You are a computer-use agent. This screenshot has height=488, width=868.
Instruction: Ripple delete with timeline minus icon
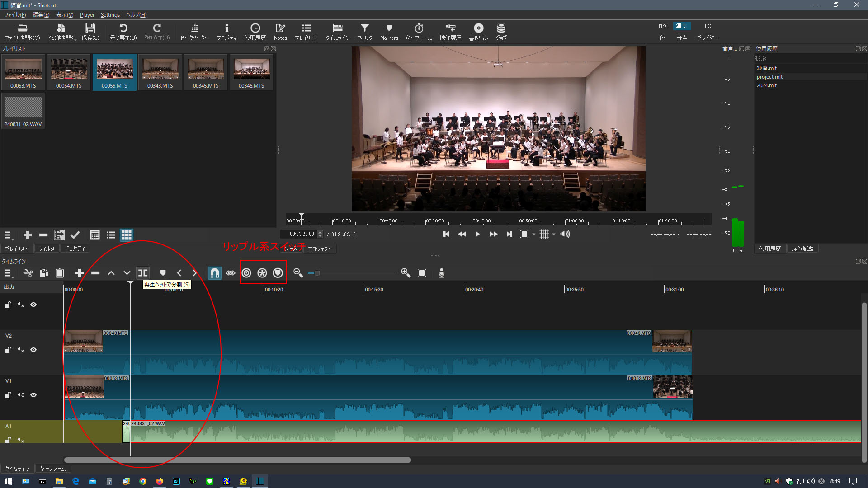pyautogui.click(x=95, y=273)
